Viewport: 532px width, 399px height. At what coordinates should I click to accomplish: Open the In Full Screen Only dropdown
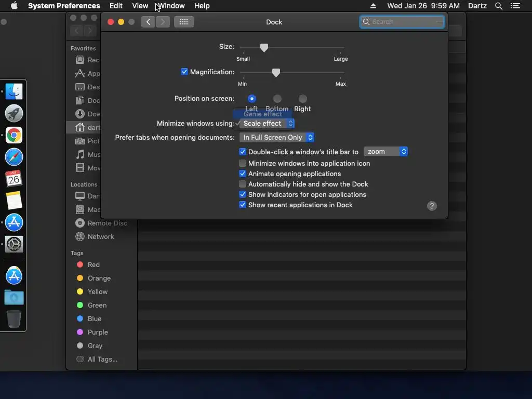coord(277,137)
